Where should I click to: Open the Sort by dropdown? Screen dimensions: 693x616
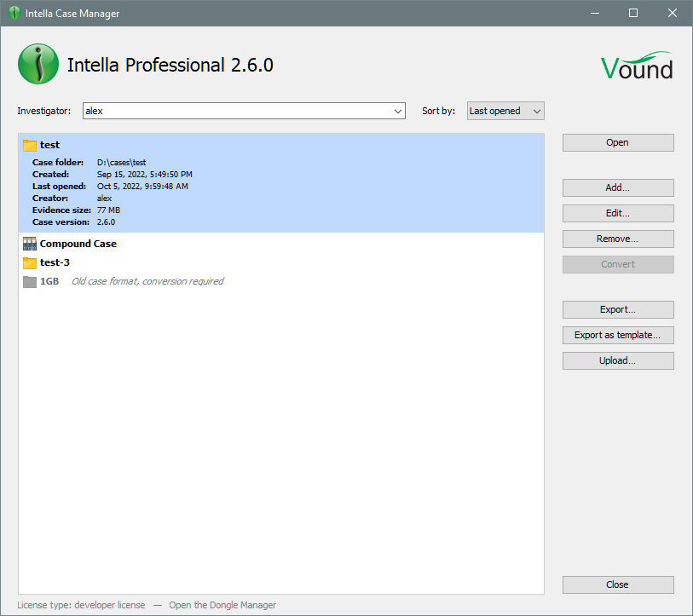point(505,111)
